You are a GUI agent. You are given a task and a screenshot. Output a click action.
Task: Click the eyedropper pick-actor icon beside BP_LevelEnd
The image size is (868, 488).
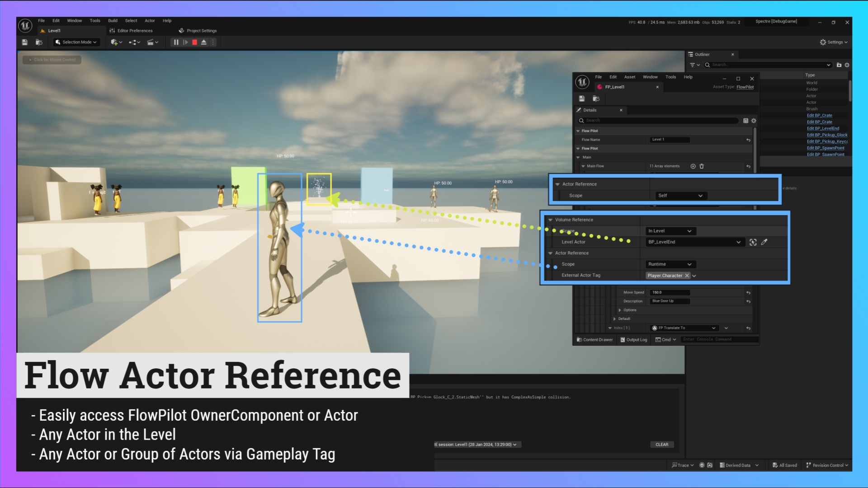pos(764,242)
